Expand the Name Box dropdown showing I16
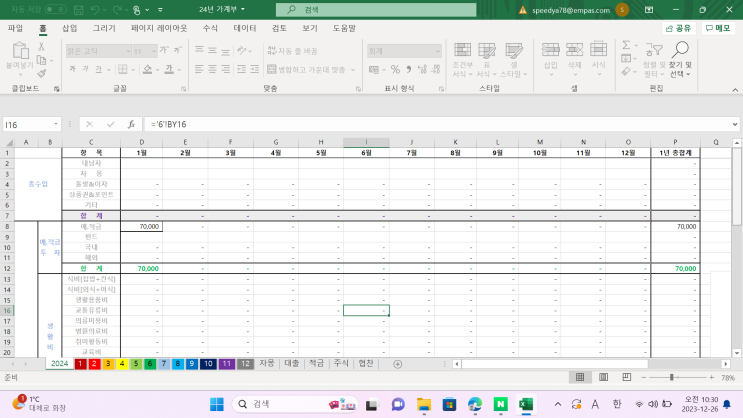Image resolution: width=743 pixels, height=418 pixels. pyautogui.click(x=55, y=125)
